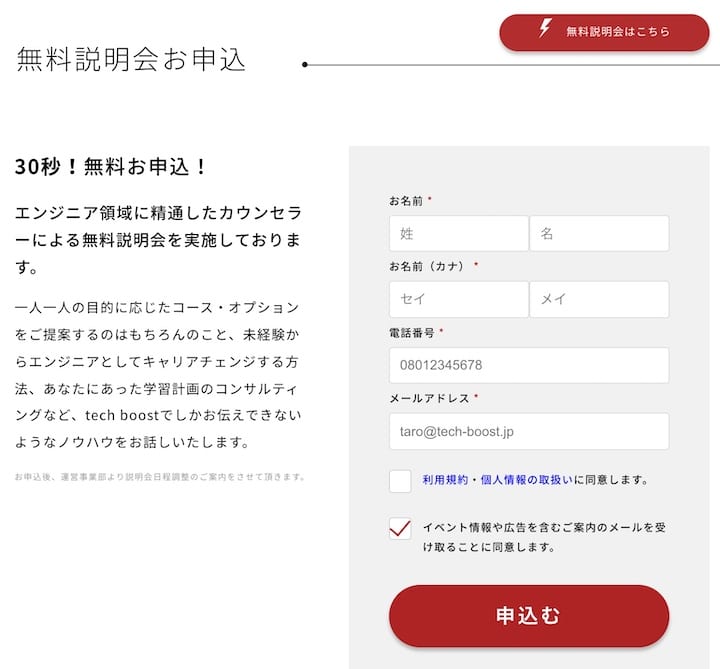This screenshot has width=720, height=669.
Task: Click the お申込後 small note text
Action: tap(160, 477)
